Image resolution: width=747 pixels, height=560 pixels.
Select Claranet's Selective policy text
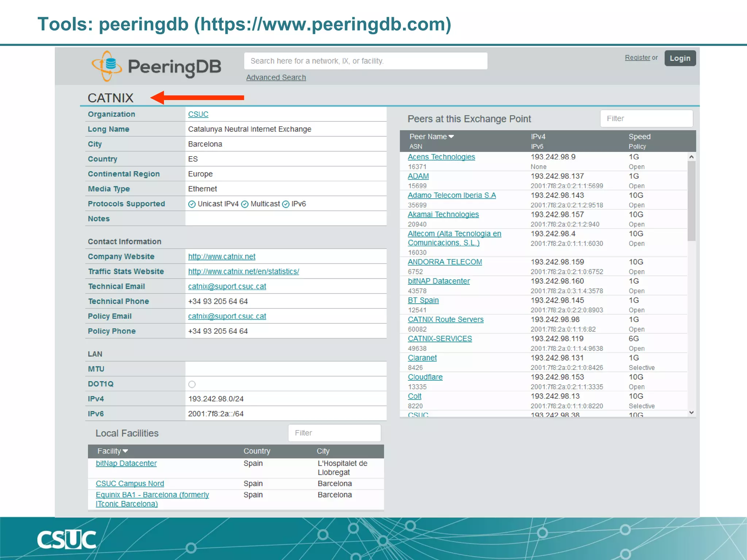[641, 368]
